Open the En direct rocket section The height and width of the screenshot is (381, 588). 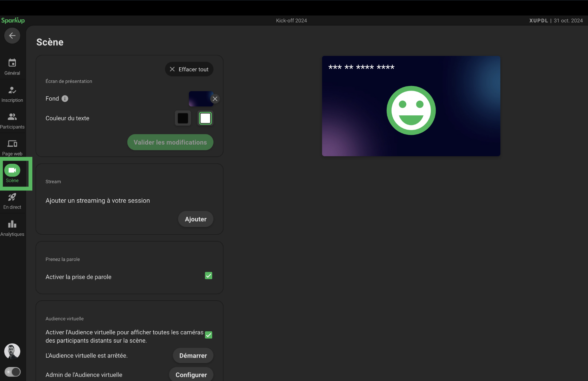12,201
